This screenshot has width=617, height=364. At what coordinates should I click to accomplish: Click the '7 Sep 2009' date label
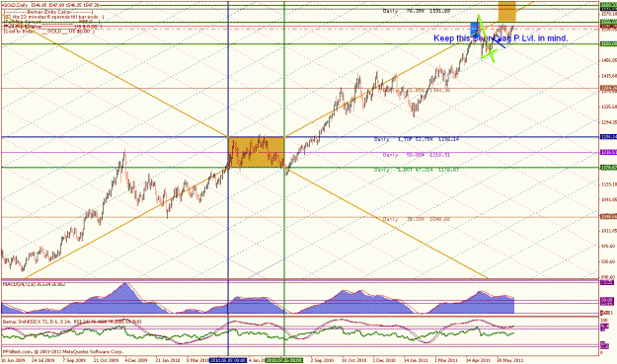point(75,360)
